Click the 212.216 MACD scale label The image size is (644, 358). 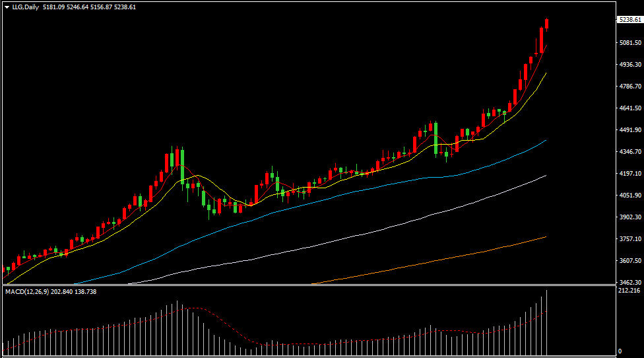[x=629, y=290]
